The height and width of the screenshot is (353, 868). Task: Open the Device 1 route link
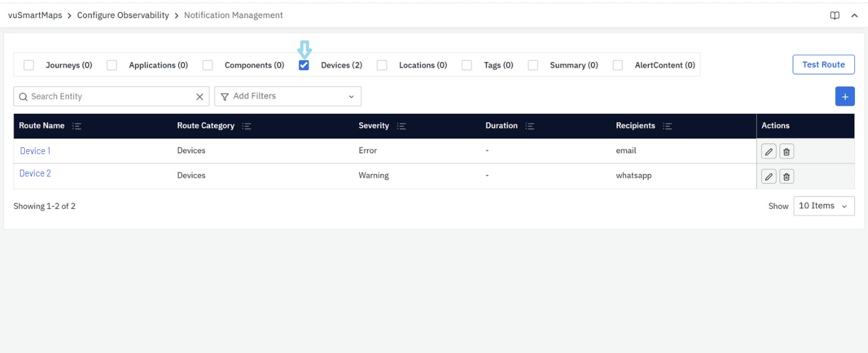click(x=35, y=151)
